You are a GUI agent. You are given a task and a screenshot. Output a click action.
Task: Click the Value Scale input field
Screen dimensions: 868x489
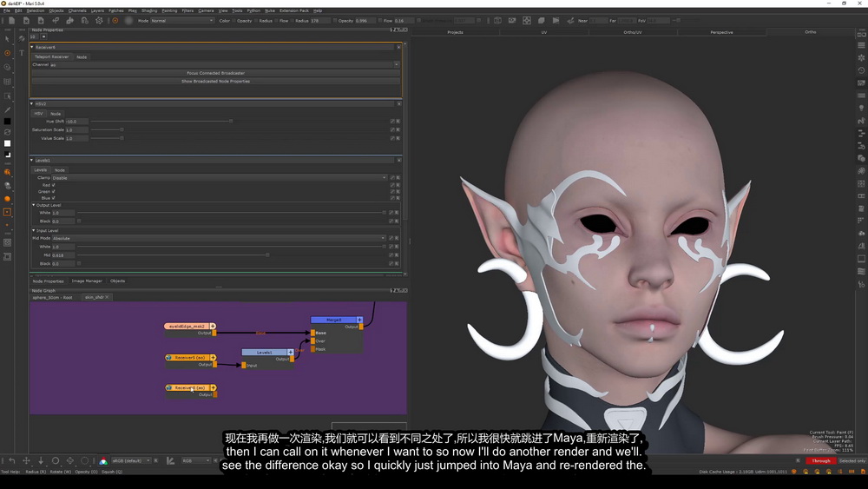(76, 138)
